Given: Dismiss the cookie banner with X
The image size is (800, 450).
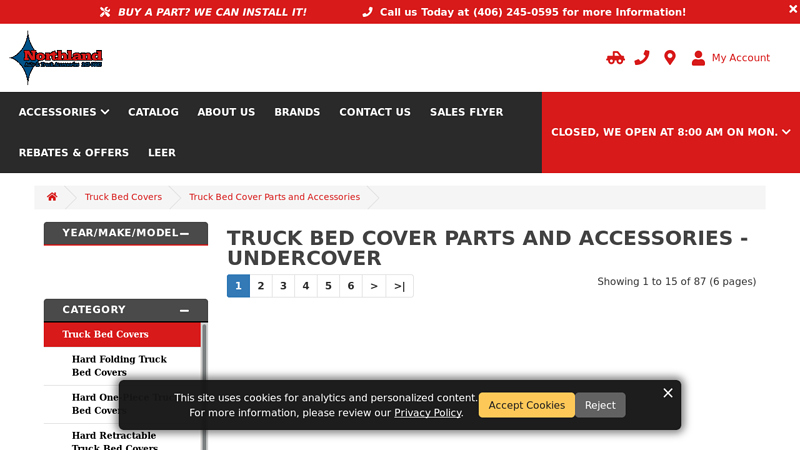Looking at the screenshot, I should (x=668, y=393).
